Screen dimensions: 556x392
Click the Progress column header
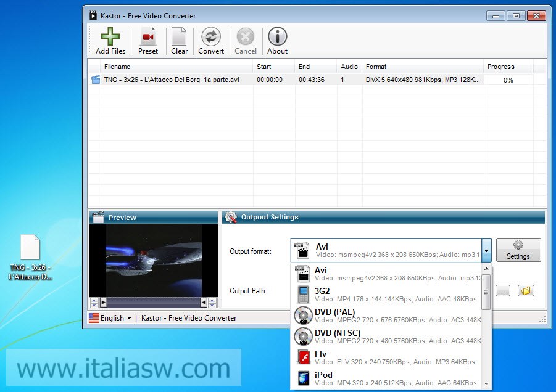508,67
